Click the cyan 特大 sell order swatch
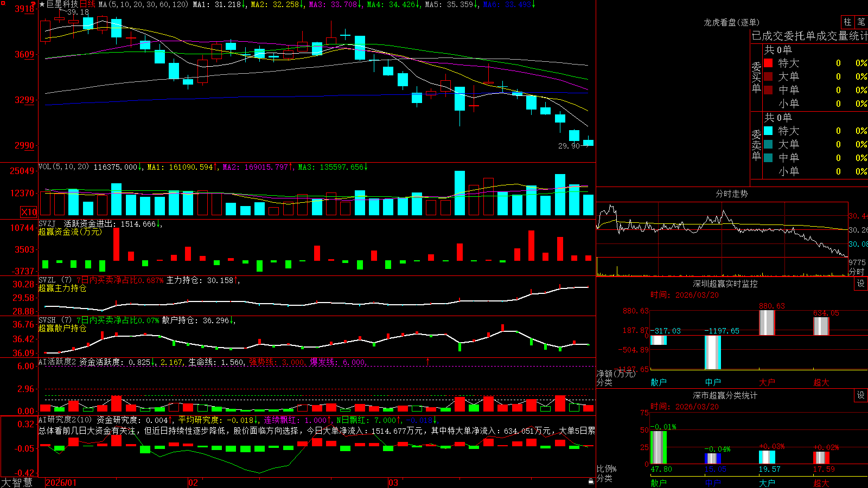Image resolution: width=868 pixels, height=488 pixels. click(x=768, y=131)
